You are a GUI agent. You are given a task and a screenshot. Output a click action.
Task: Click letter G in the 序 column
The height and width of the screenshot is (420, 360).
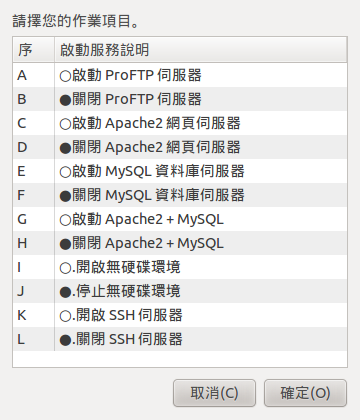[x=22, y=220]
